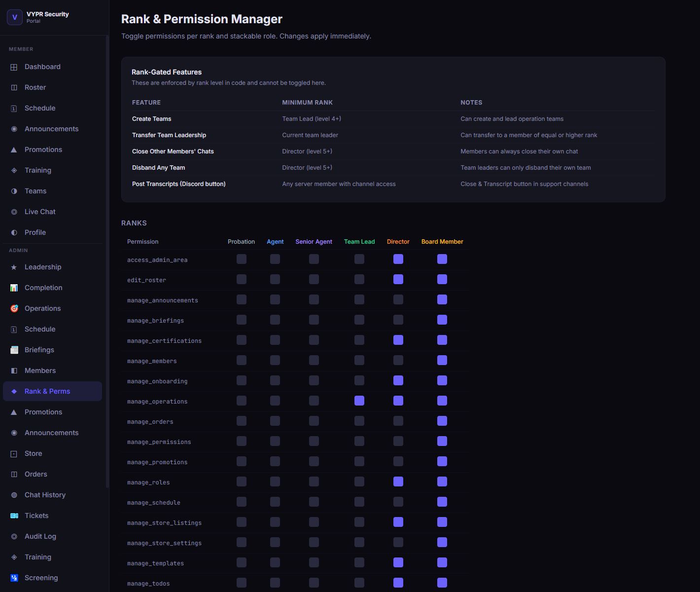Image resolution: width=700 pixels, height=592 pixels.
Task: Turn off manage_todos for Director
Action: coord(398,583)
